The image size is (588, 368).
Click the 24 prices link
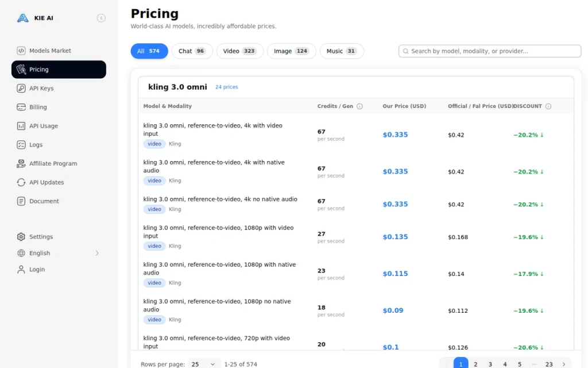(x=226, y=87)
